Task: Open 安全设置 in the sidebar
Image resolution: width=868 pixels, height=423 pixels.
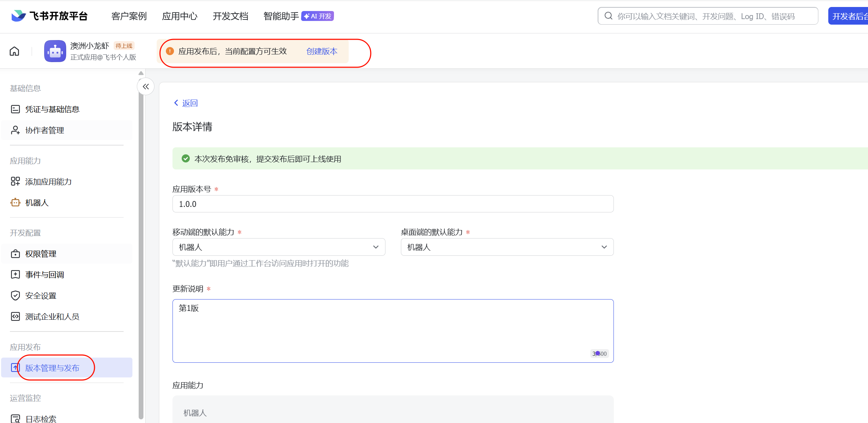Action: (x=40, y=295)
